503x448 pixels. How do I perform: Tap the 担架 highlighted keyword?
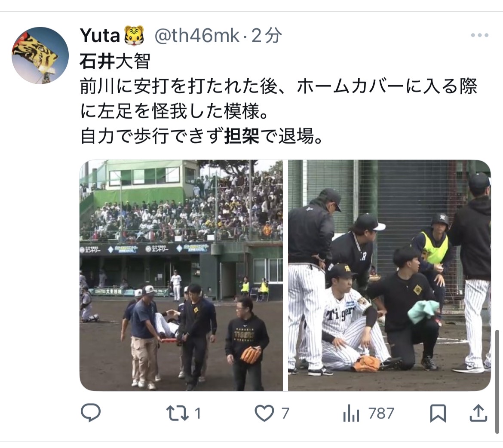242,136
